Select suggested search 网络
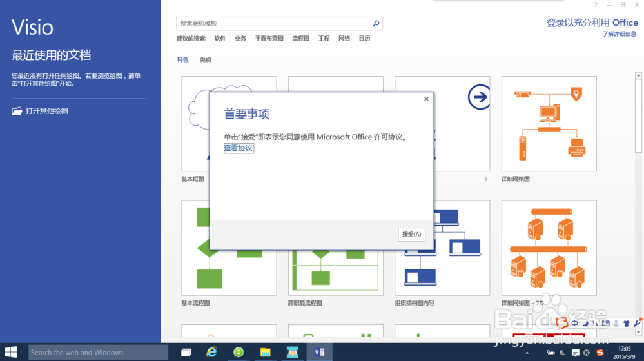Screen dimensions: 644x361 (344, 38)
